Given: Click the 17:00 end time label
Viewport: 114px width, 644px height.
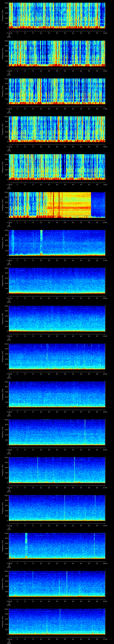Looking at the screenshot, I should coord(105,109).
